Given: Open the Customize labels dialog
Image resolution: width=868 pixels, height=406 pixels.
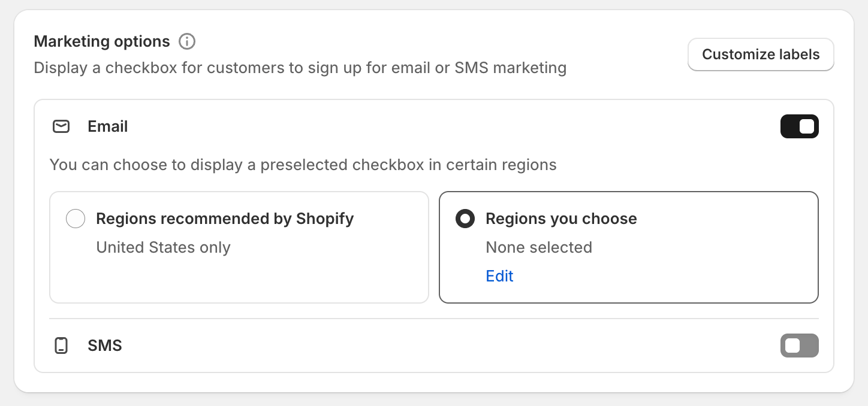Looking at the screenshot, I should coord(761,54).
